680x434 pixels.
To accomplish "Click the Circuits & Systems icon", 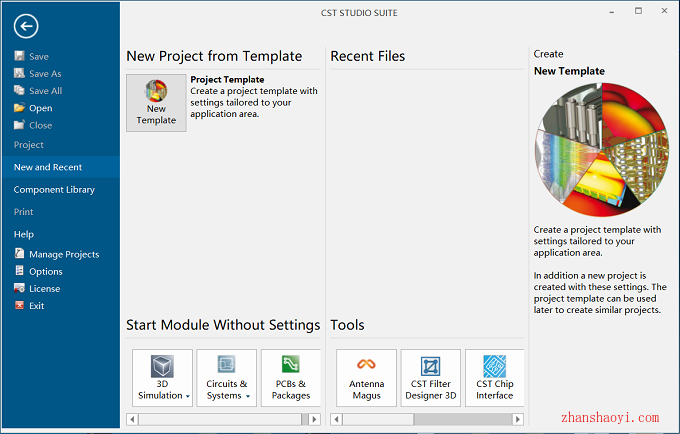I will click(x=226, y=365).
